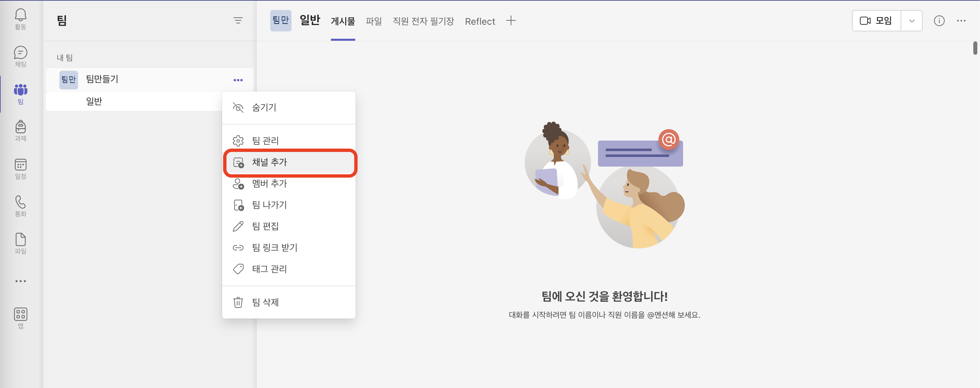Select the 일반 channel in team list
Screen dimensions: 980x388
tap(94, 101)
